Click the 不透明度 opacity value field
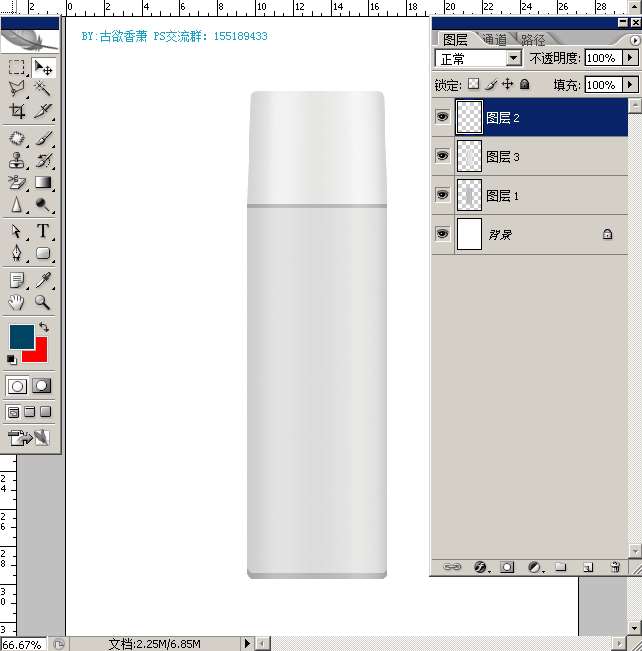The width and height of the screenshot is (642, 651). (603, 58)
